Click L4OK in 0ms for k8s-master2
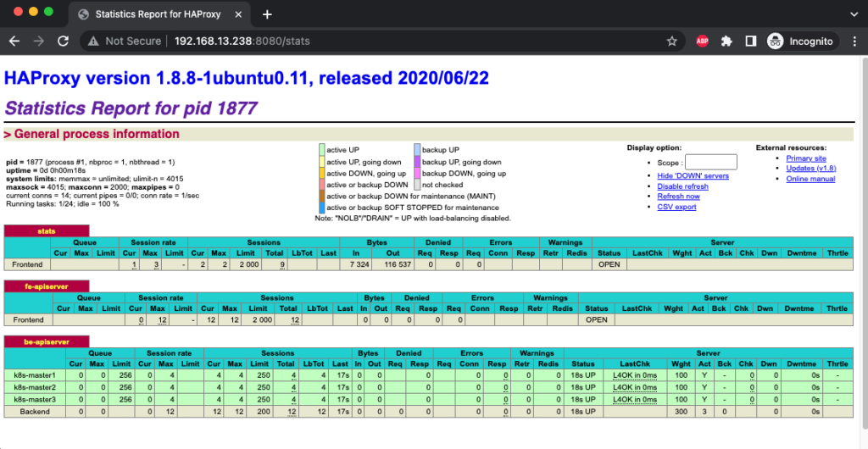Image resolution: width=868 pixels, height=449 pixels. tap(635, 387)
